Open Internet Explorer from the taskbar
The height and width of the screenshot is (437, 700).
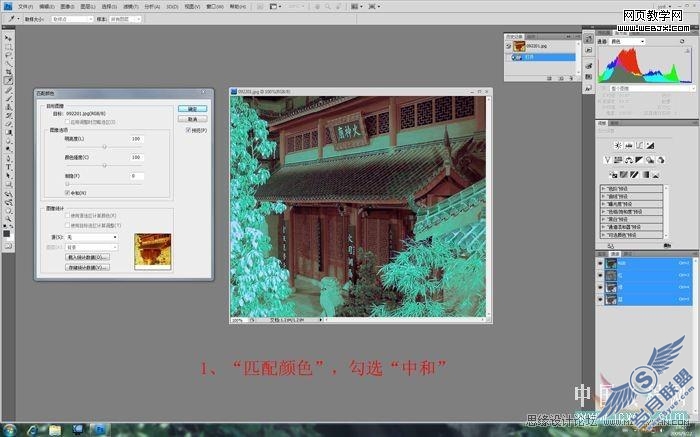(x=33, y=430)
